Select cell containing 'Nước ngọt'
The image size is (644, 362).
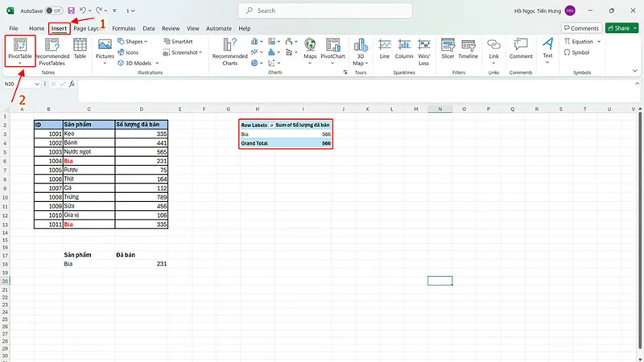[89, 152]
